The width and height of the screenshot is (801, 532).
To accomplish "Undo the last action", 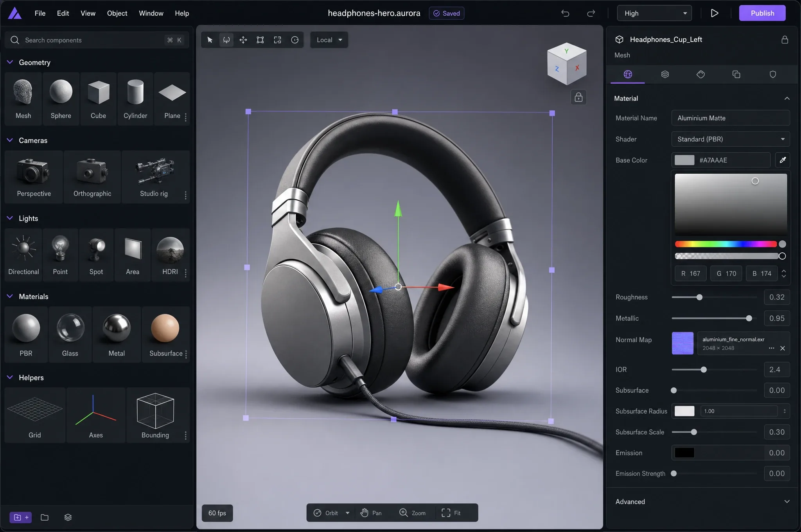I will click(565, 13).
